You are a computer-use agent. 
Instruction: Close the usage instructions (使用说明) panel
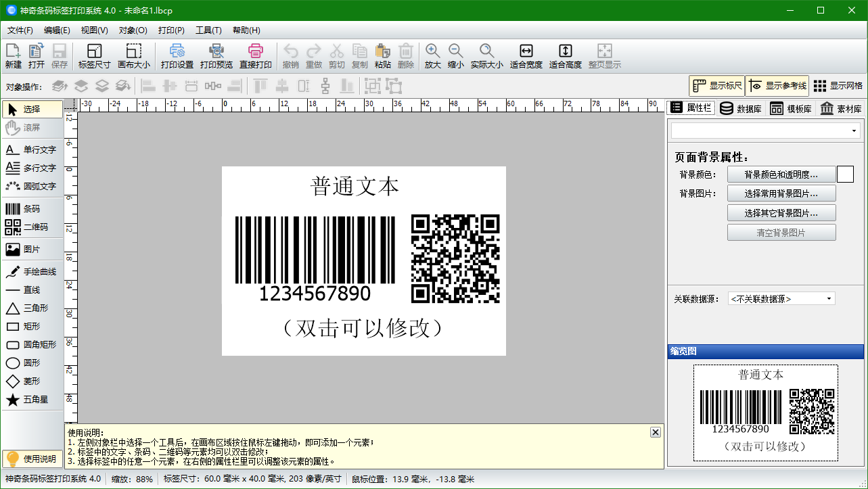[654, 432]
